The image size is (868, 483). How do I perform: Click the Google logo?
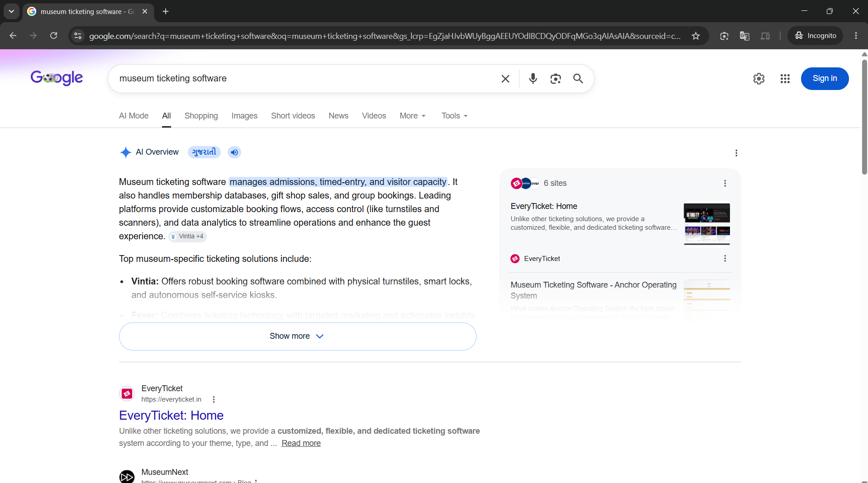(57, 78)
